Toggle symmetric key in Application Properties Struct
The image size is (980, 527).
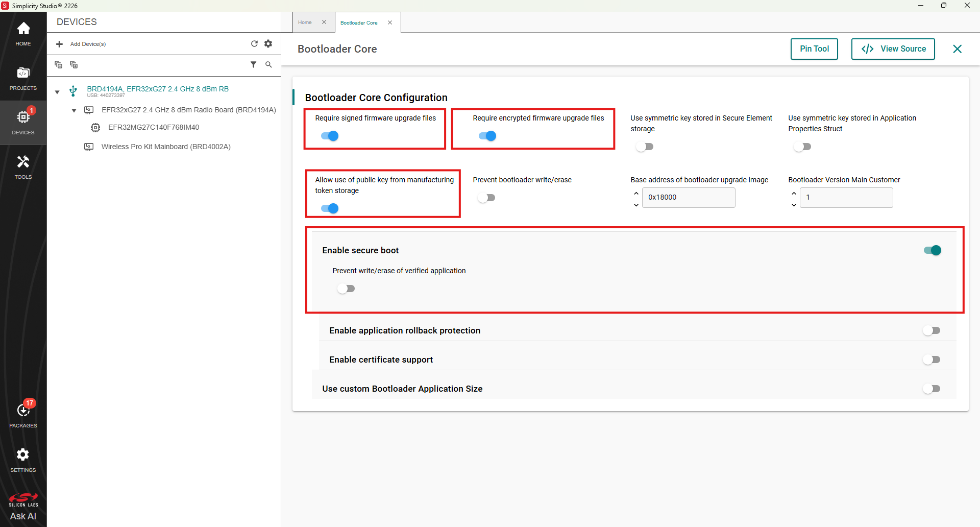pos(802,147)
